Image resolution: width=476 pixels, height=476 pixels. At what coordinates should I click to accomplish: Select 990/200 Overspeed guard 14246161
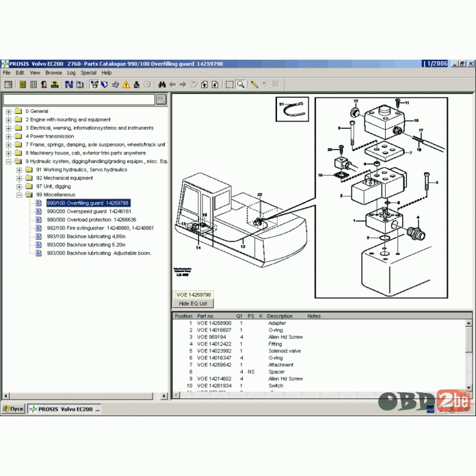point(88,211)
